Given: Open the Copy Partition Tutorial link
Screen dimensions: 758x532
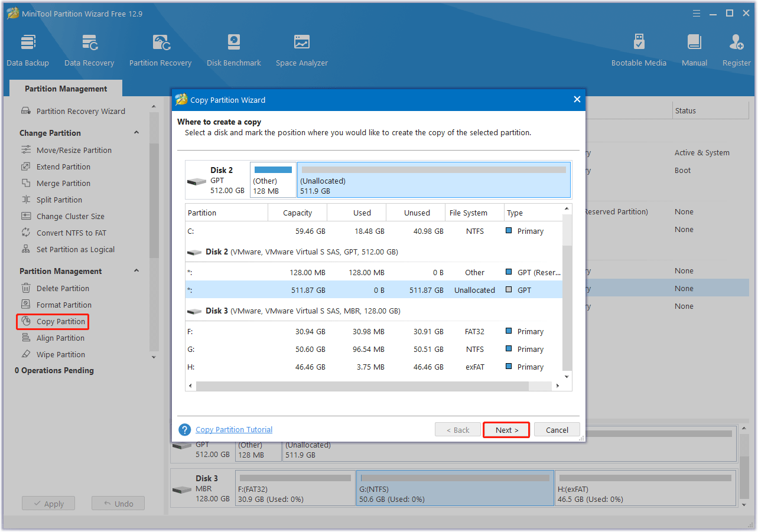Looking at the screenshot, I should [234, 430].
